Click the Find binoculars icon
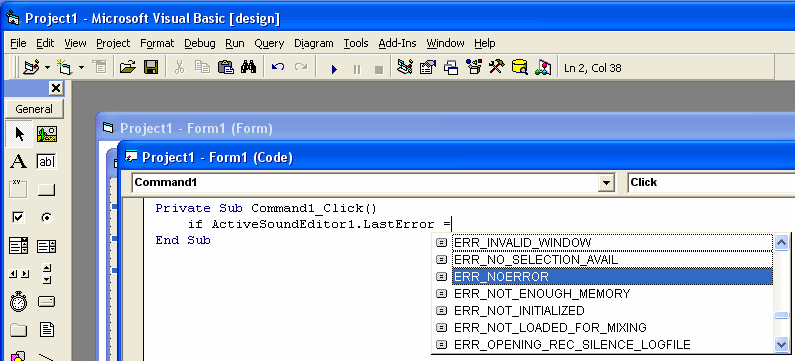Viewport: 795px width, 361px height. tap(248, 67)
